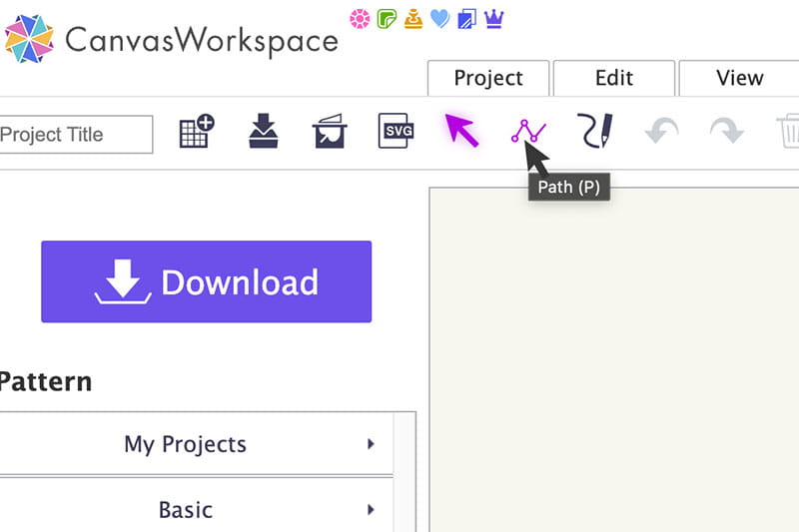Activate the Path tool

pos(528,131)
